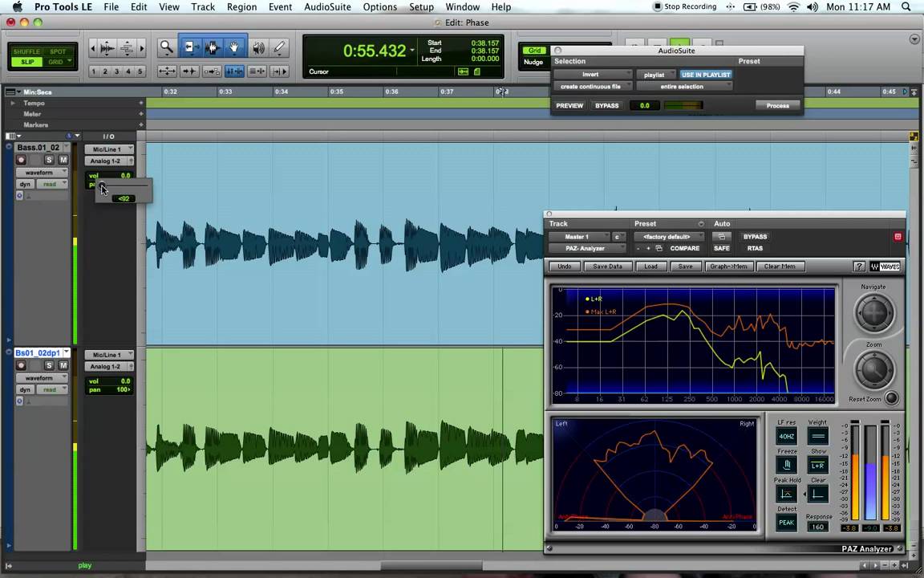Open the Track menu
This screenshot has width=924, height=578.
pos(203,7)
